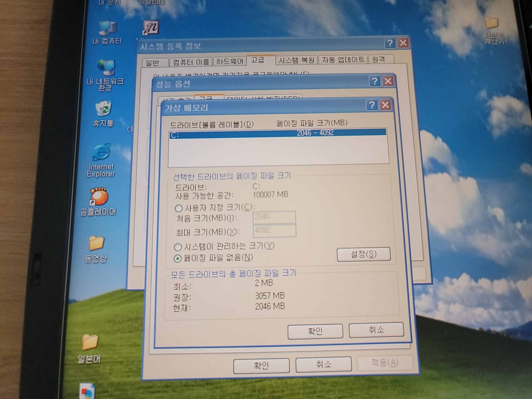
Task: Open the 내 네트워크 환경 icon
Action: [x=106, y=68]
